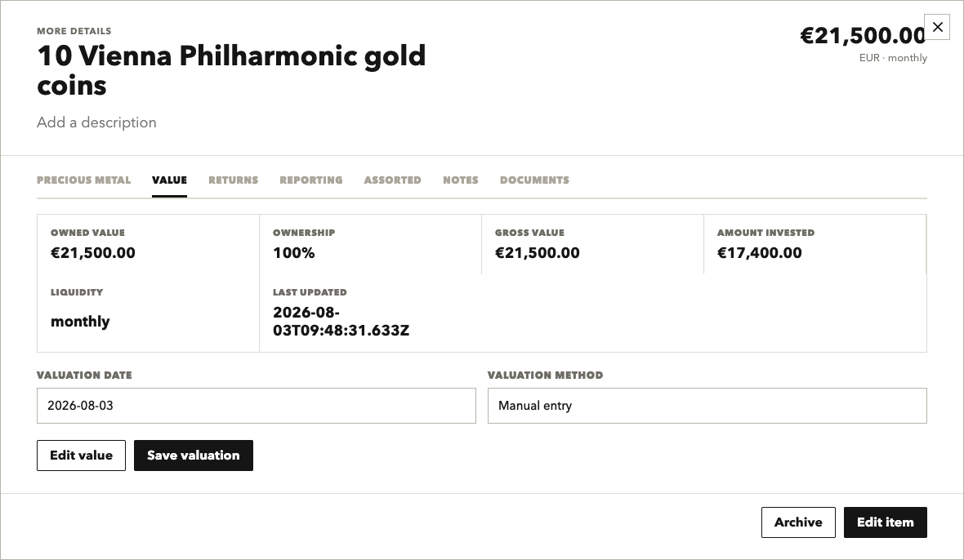Screen dimensions: 964x560
Task: Click the Amount Invested figure €17,400.00
Action: pyautogui.click(x=759, y=253)
